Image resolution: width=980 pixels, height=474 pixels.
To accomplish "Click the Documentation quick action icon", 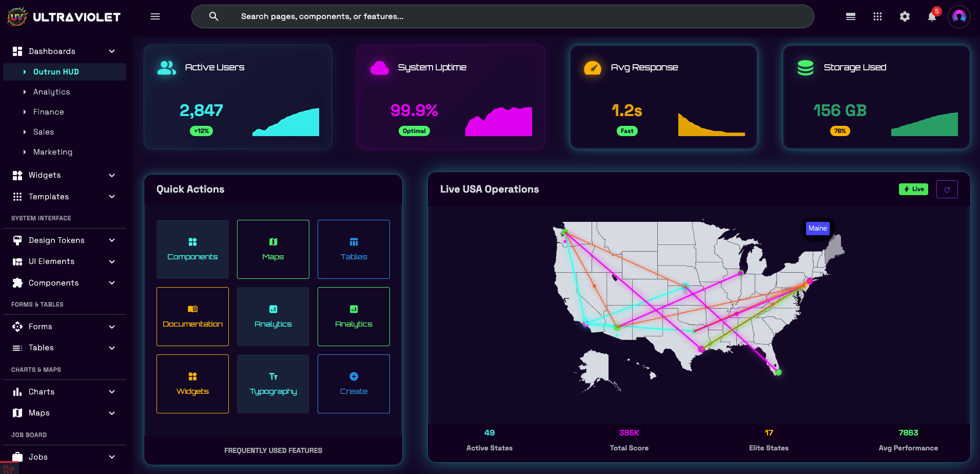I will (192, 308).
